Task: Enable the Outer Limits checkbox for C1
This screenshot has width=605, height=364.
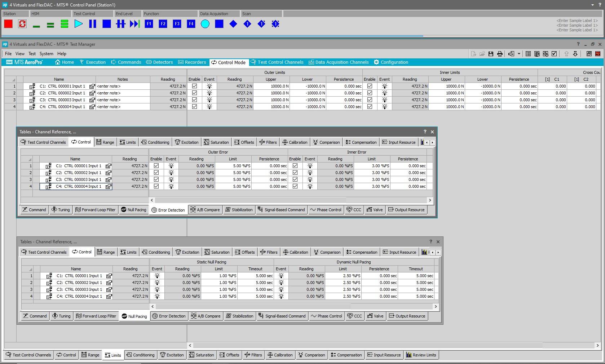Action: [x=194, y=86]
